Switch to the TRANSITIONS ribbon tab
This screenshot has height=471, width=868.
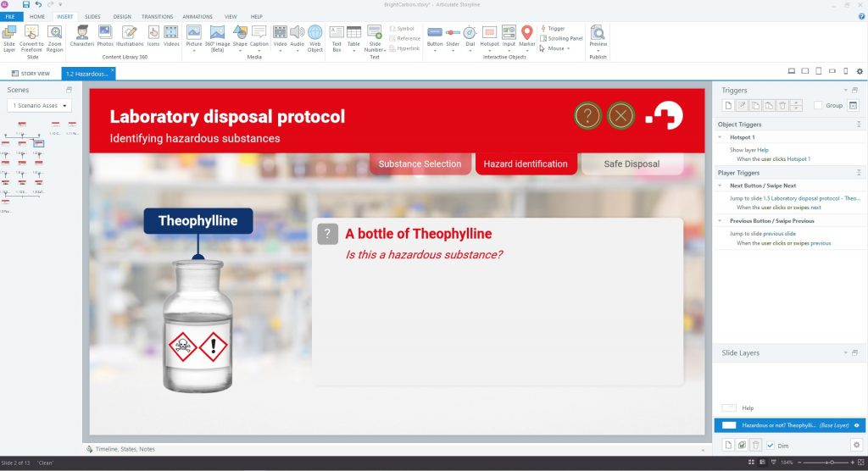(x=157, y=17)
